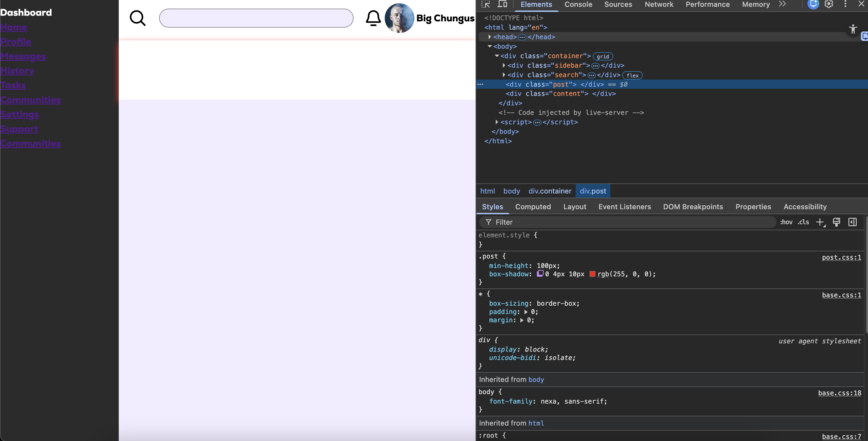Toggle the .cls classes panel button
Screen dimensions: 868x441
[x=803, y=222]
